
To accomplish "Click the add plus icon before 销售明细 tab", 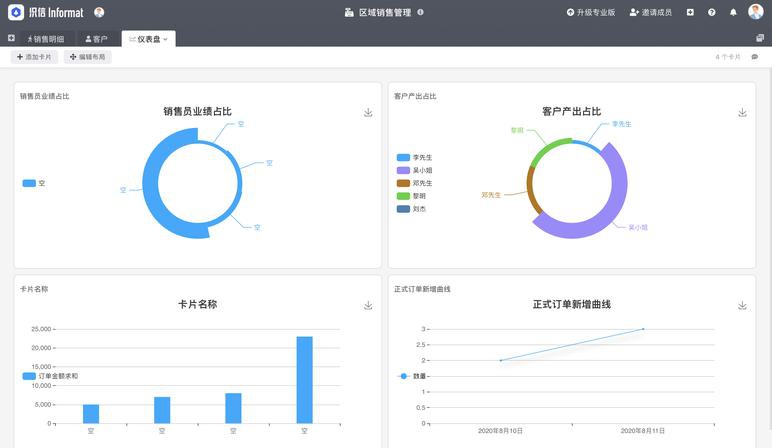I will [x=11, y=38].
